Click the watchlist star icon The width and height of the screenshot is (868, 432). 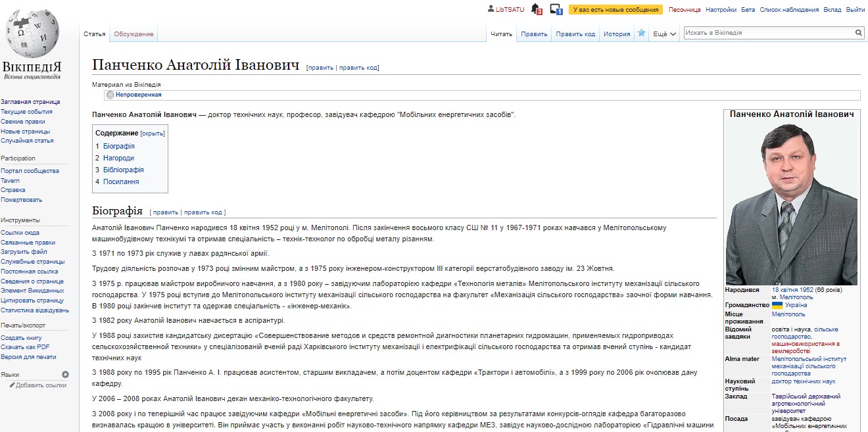641,34
